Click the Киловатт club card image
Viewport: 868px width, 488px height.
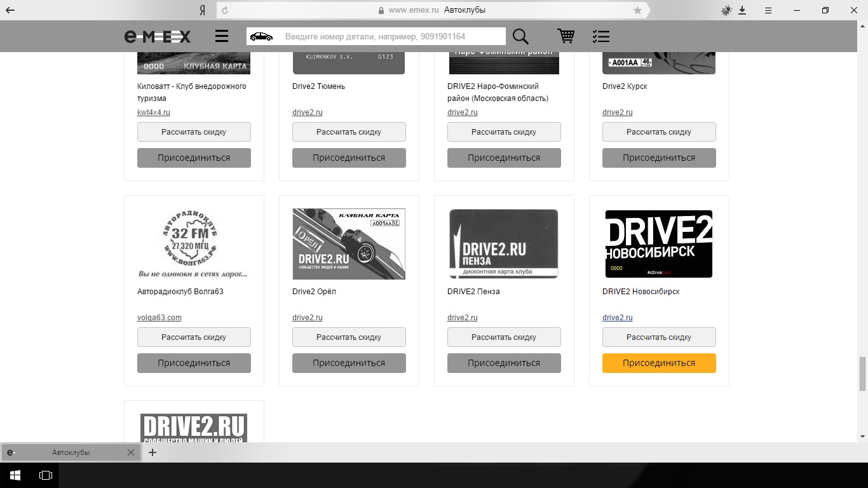click(194, 64)
